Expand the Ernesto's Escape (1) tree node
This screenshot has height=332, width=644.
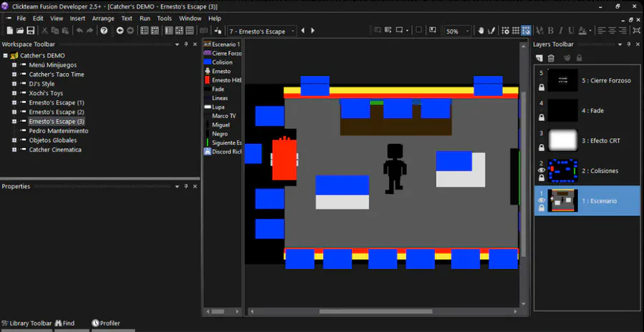point(14,103)
